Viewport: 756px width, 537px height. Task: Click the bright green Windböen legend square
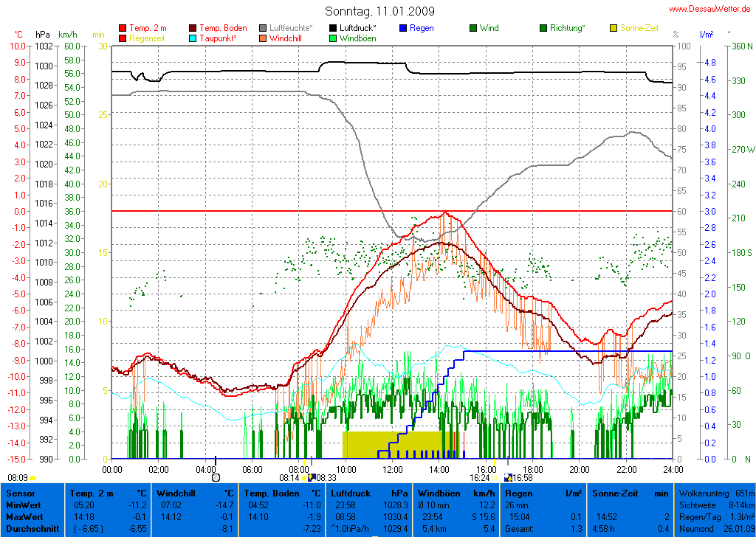(334, 38)
